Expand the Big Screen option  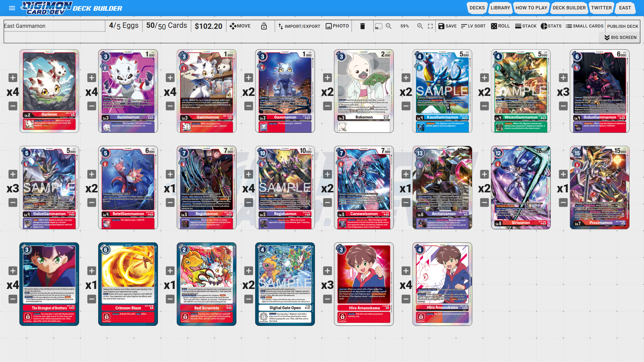click(620, 38)
